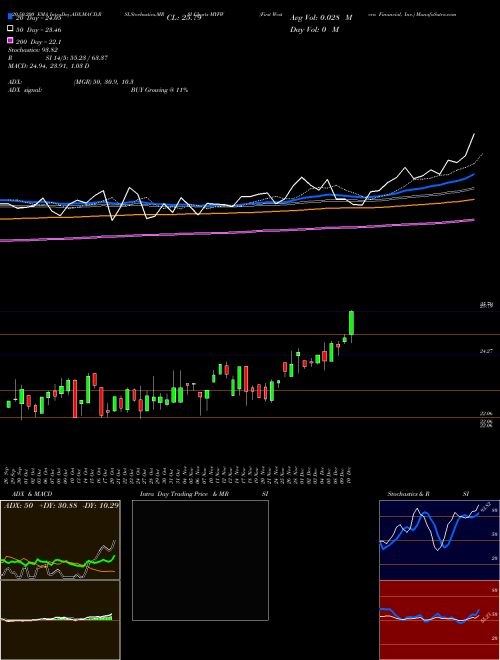This screenshot has width=500, height=660.
Task: Click the 'Intra Day Trading Price & MR' title
Action: click(184, 494)
